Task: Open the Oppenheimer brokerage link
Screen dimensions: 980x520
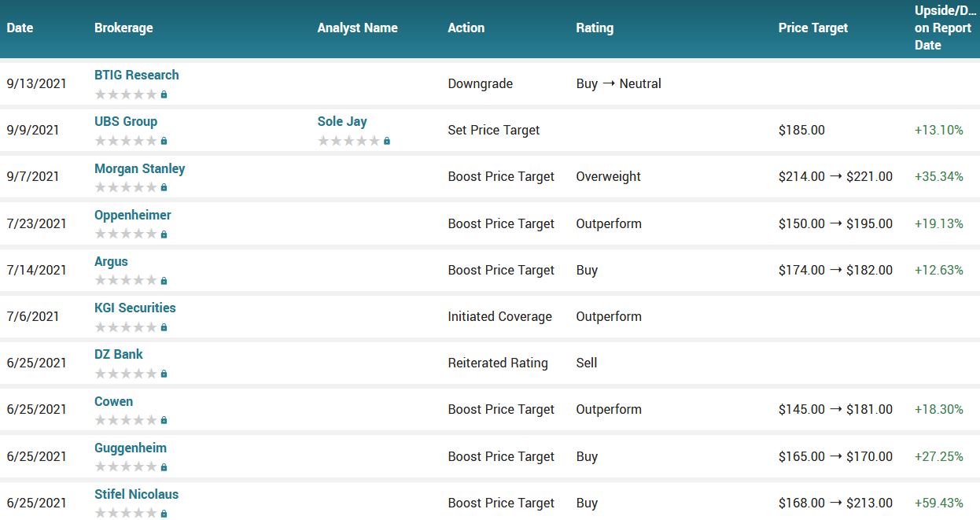Action: [x=133, y=215]
